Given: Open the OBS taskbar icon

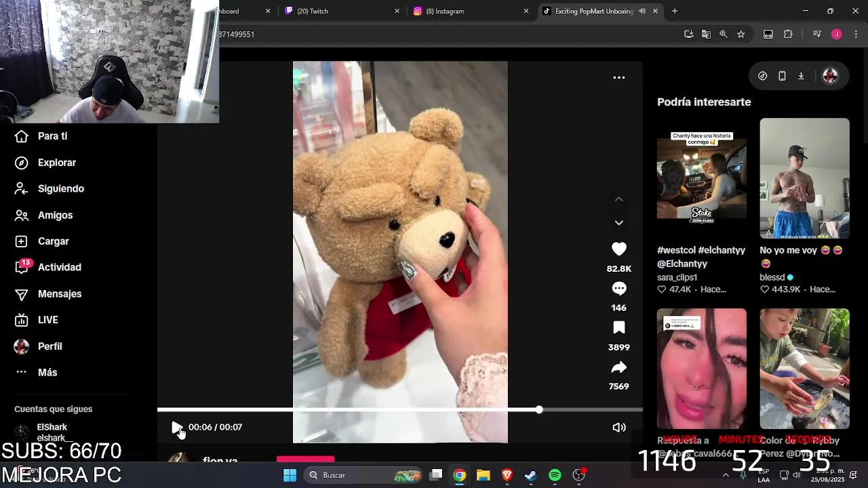Looking at the screenshot, I should click(578, 475).
